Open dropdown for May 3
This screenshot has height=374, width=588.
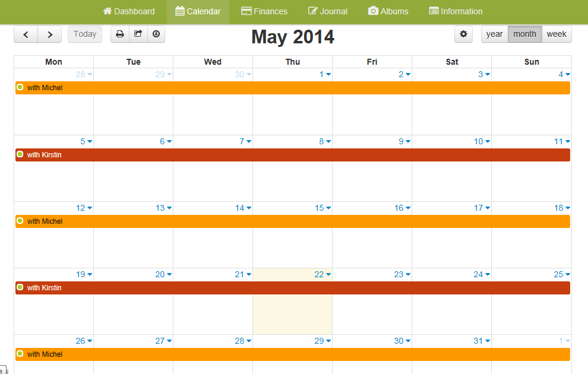(488, 75)
